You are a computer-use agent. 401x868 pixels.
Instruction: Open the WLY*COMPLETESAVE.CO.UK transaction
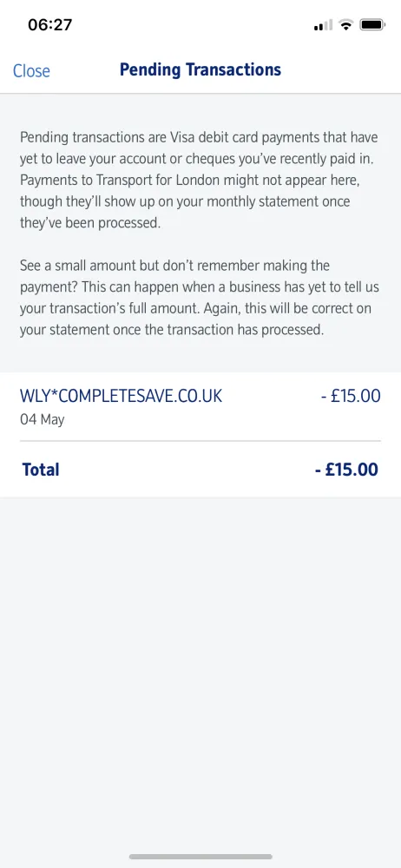click(200, 407)
